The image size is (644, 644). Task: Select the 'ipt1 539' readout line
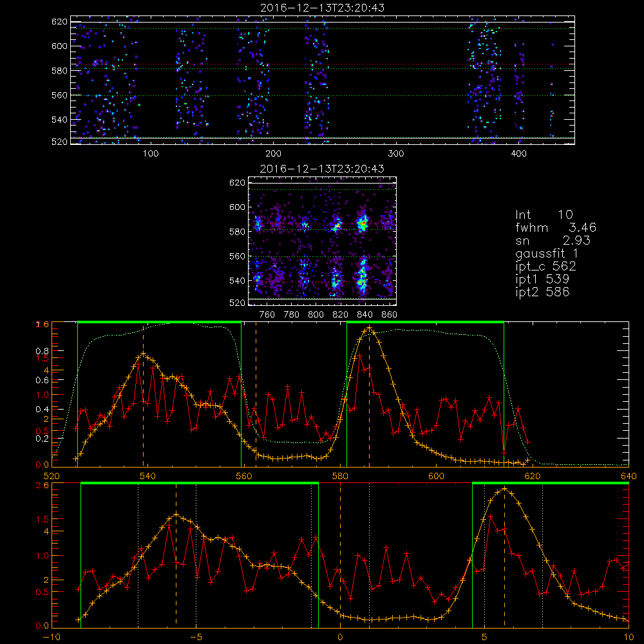[x=542, y=279]
